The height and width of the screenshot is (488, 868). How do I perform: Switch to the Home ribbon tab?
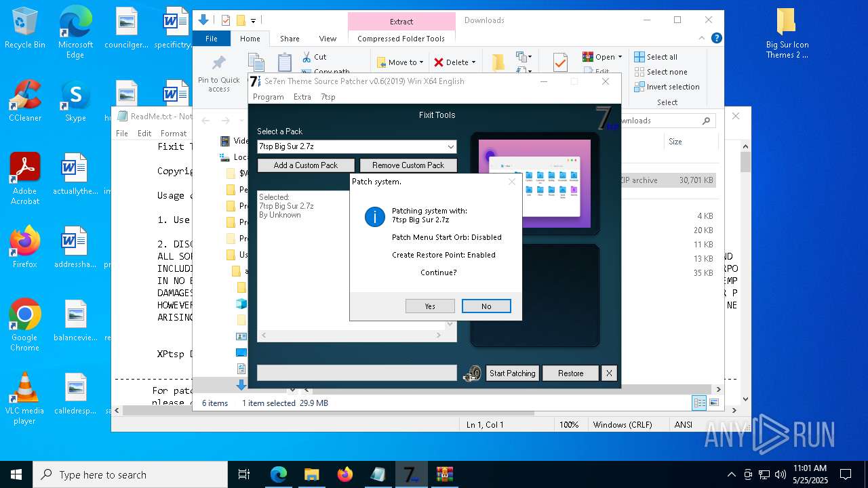tap(250, 39)
